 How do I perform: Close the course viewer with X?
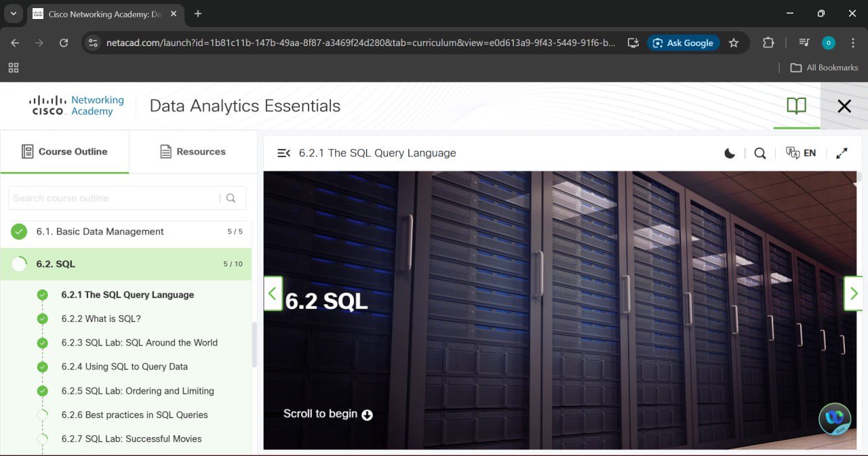point(844,106)
